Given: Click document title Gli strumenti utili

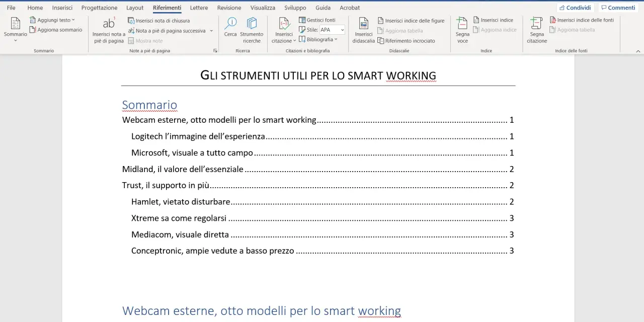Looking at the screenshot, I should 318,75.
